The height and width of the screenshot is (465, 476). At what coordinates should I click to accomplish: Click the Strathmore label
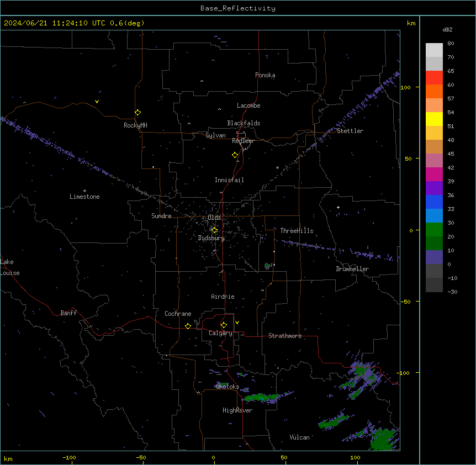pos(285,336)
